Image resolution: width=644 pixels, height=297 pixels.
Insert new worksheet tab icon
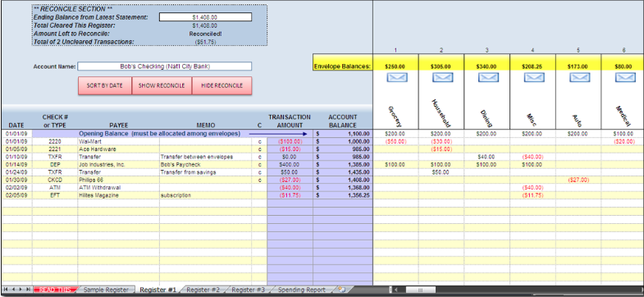click(341, 290)
